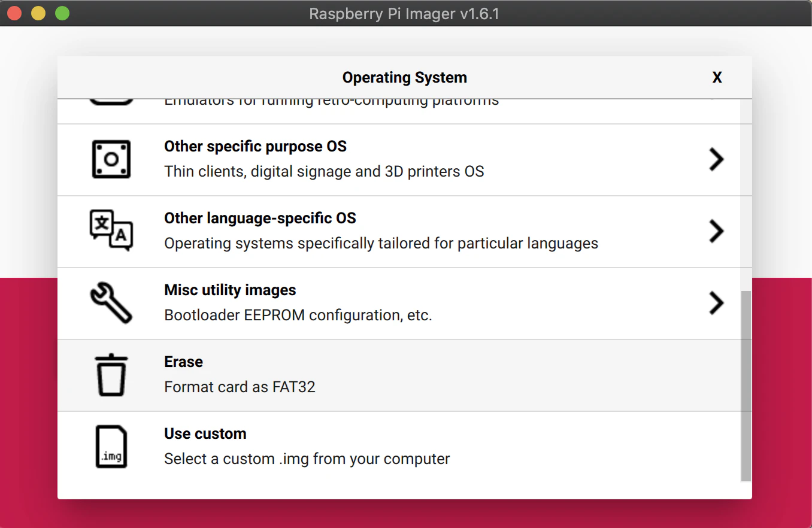
Task: Click the scrollbar track above the thumb
Action: [x=746, y=195]
